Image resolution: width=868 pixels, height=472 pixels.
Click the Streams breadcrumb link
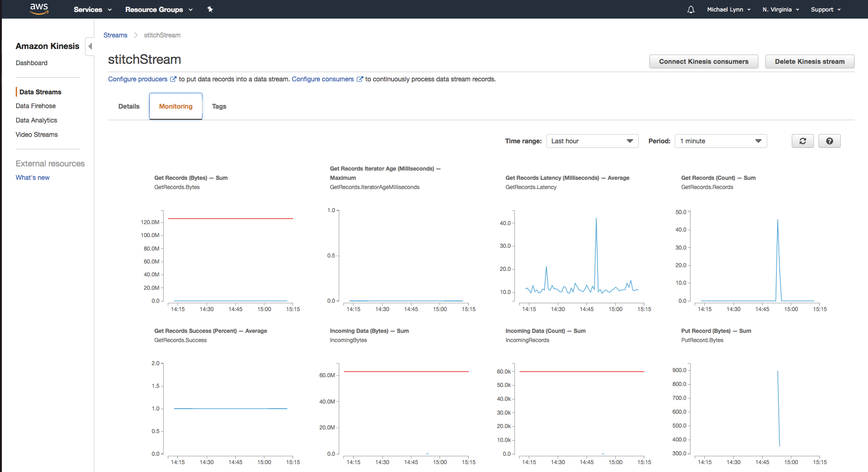pyautogui.click(x=115, y=35)
